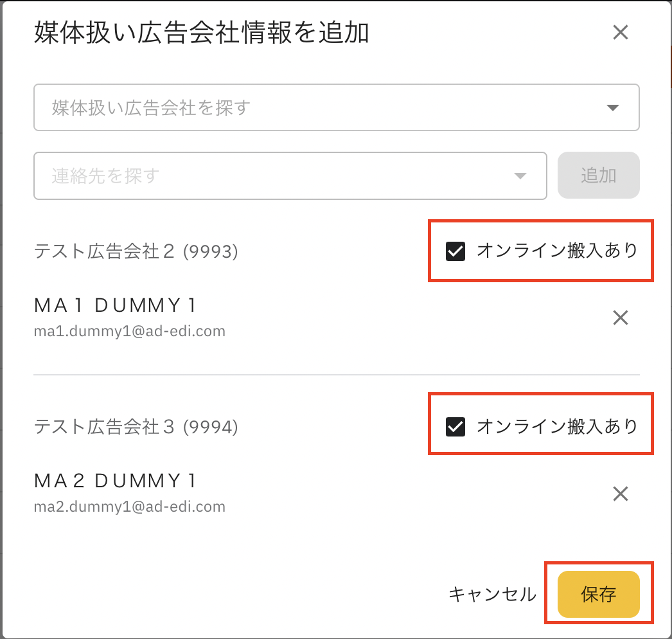Click the MA2 DUMMY1 contact name
The width and height of the screenshot is (672, 639).
tap(115, 481)
